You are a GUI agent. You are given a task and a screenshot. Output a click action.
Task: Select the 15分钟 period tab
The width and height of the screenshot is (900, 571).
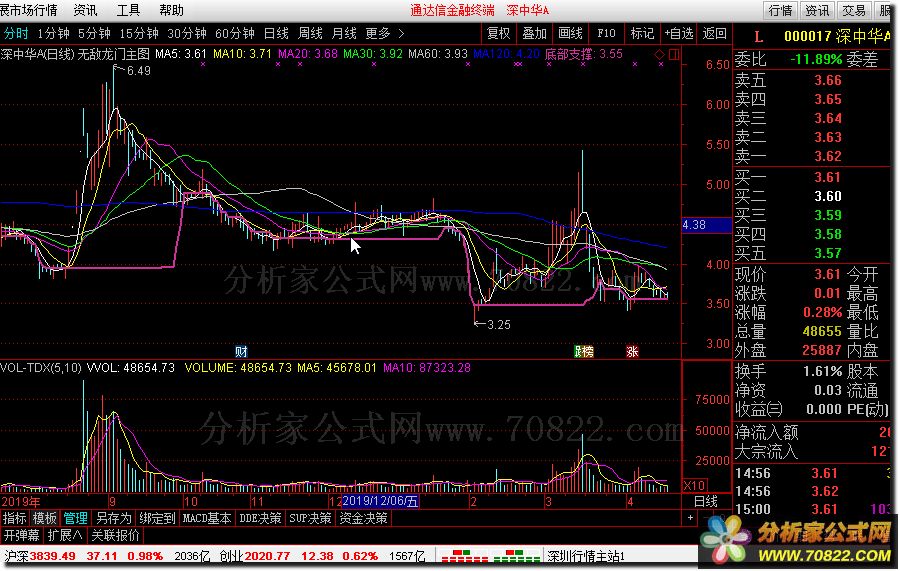pyautogui.click(x=139, y=34)
